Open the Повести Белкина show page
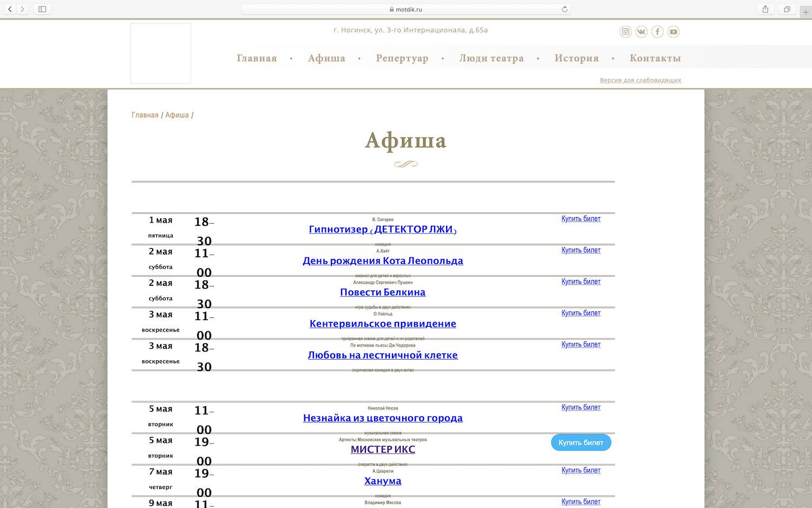This screenshot has width=812, height=508. 383,292
